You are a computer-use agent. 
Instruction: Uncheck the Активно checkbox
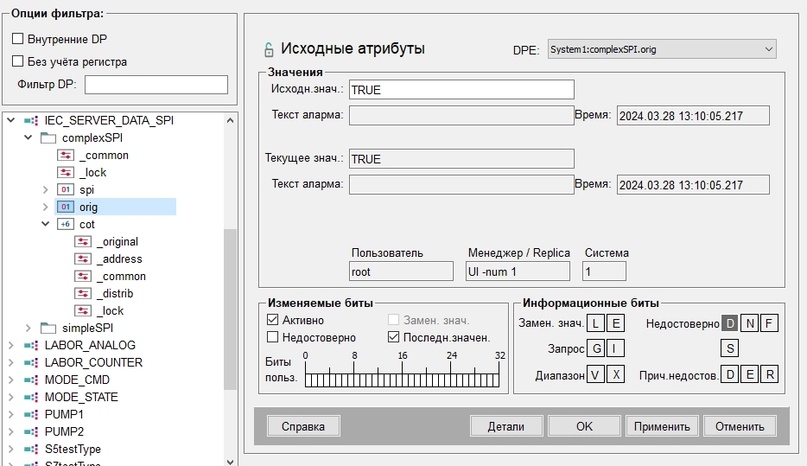coord(273,320)
